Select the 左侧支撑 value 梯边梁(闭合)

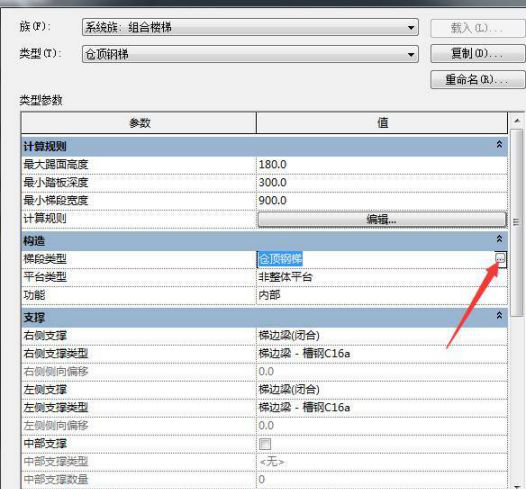tap(289, 389)
